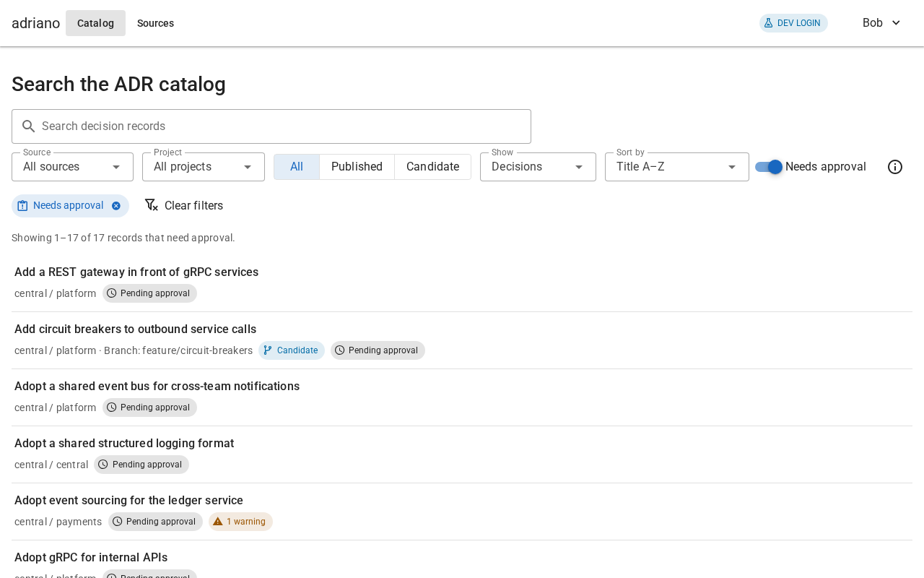Click the Clear filters button
The width and height of the screenshot is (924, 578).
(184, 206)
